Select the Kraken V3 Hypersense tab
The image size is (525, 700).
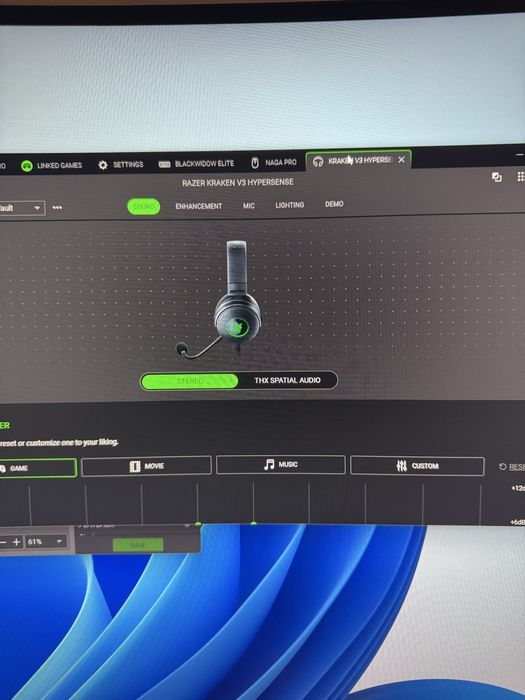click(358, 160)
